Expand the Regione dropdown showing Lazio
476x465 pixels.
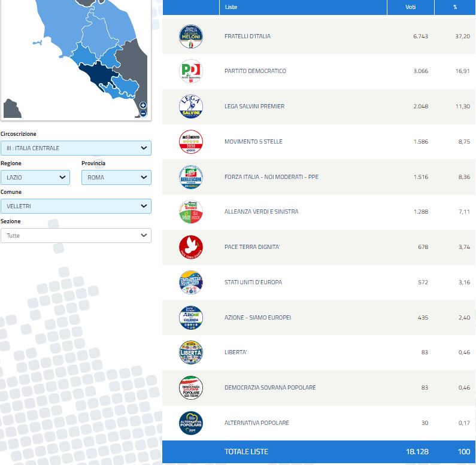point(35,177)
